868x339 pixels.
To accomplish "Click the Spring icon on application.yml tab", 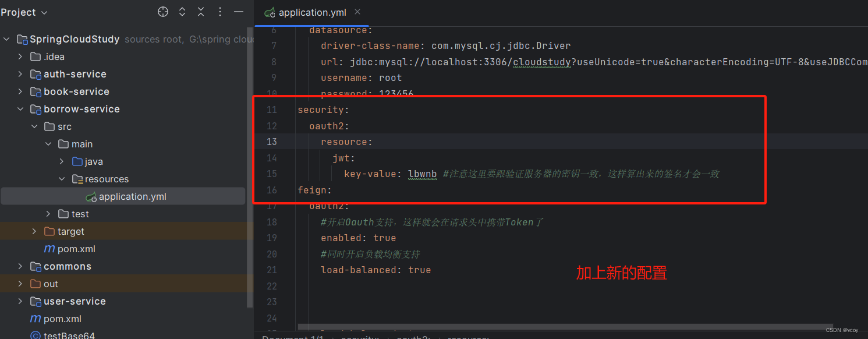I will [x=270, y=12].
